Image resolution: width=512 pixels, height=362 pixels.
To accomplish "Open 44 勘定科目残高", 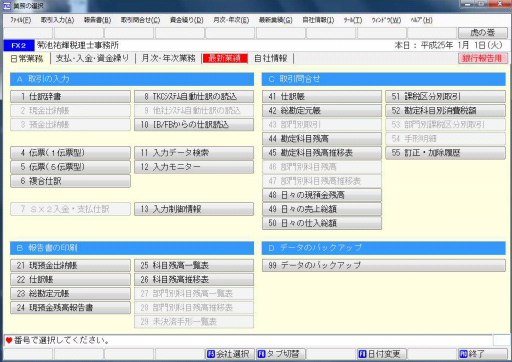I will (322, 139).
